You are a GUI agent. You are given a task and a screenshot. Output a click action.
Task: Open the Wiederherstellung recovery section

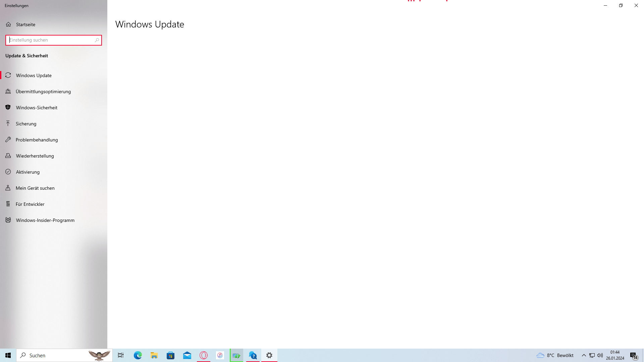(x=54, y=156)
